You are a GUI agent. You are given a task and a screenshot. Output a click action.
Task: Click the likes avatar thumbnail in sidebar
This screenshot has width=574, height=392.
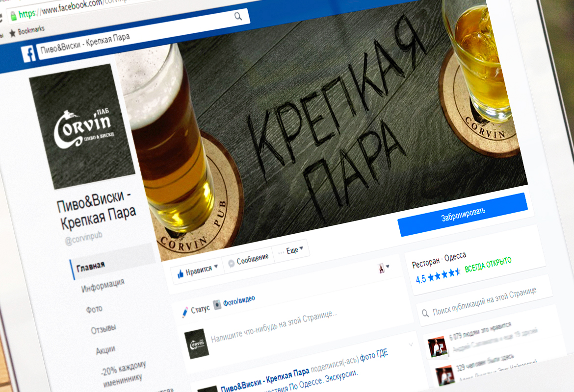pyautogui.click(x=438, y=346)
